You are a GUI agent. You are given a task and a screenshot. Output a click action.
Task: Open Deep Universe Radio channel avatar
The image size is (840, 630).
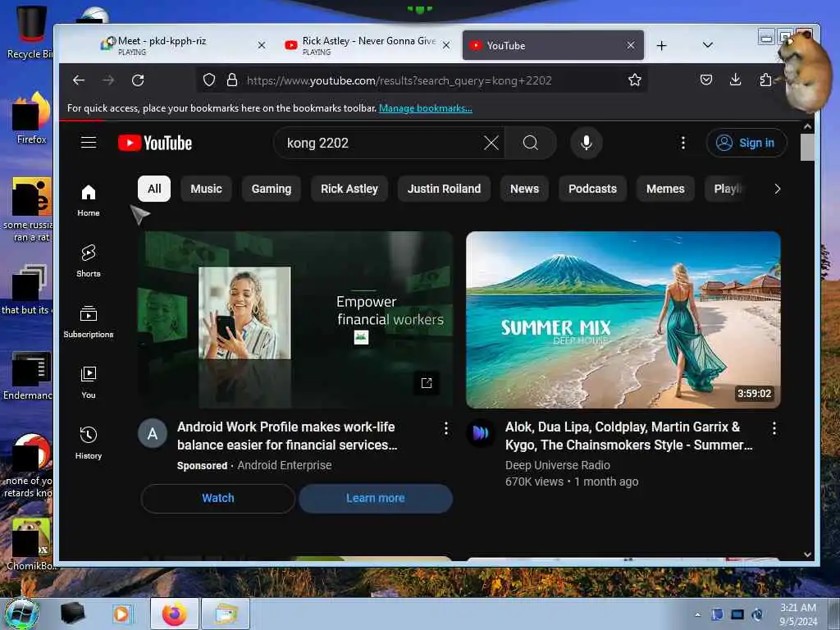coord(481,433)
